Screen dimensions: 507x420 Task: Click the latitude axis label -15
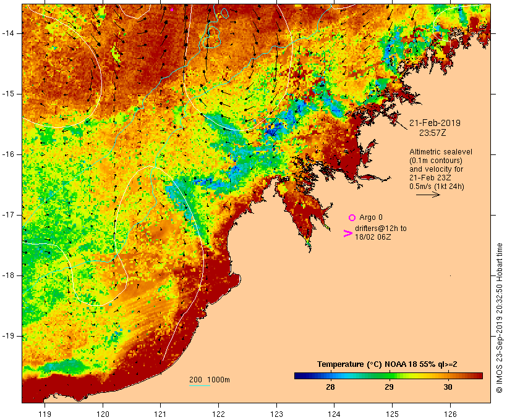tap(8, 94)
